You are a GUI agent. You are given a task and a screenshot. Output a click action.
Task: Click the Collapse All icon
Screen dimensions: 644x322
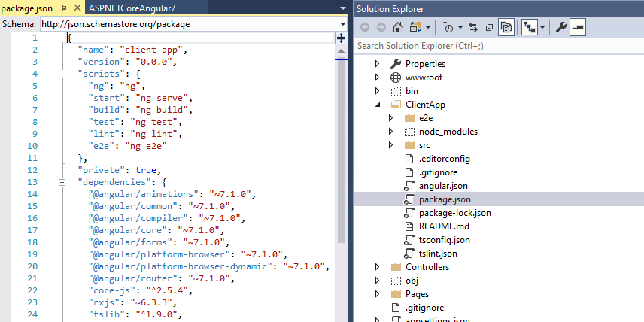(490, 28)
